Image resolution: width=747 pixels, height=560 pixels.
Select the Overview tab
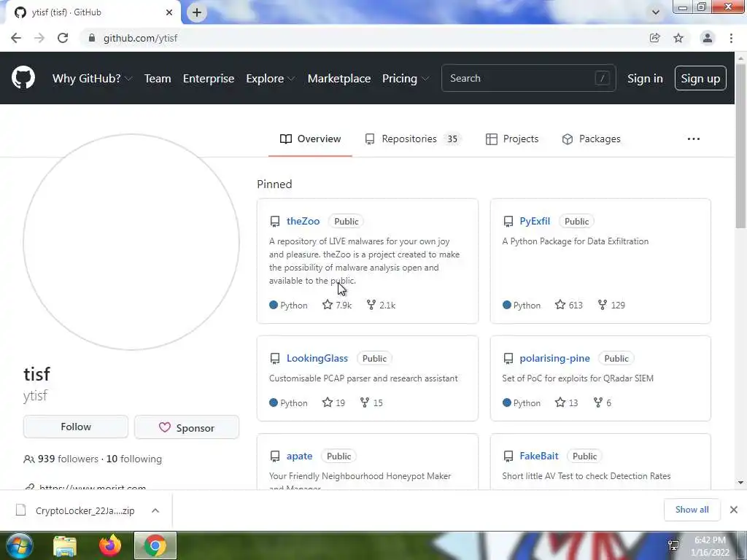pyautogui.click(x=311, y=139)
